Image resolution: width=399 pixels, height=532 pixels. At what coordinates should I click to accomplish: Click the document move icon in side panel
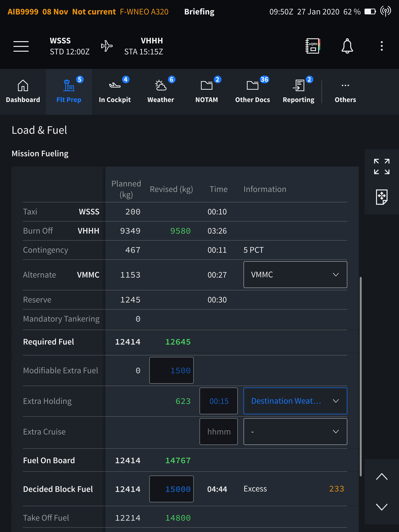pos(382,197)
